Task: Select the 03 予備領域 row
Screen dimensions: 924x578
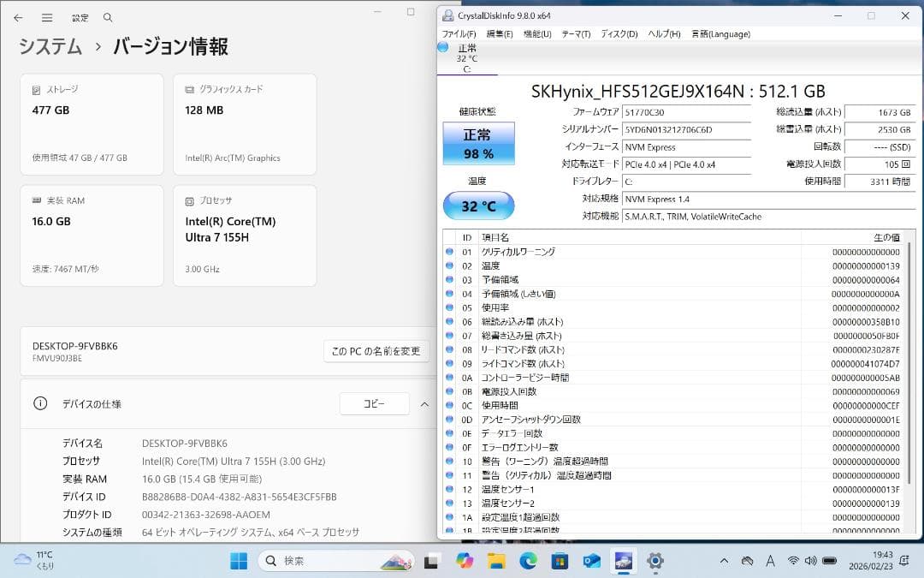Action: click(x=673, y=279)
